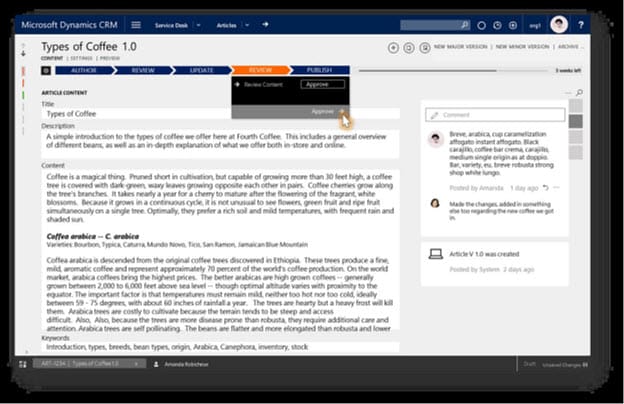Switch to the Settings tab
This screenshot has height=404, width=624.
82,58
